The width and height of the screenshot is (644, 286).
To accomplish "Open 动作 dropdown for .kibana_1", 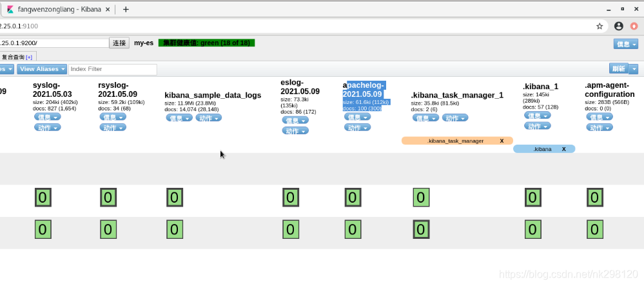I will (x=538, y=127).
